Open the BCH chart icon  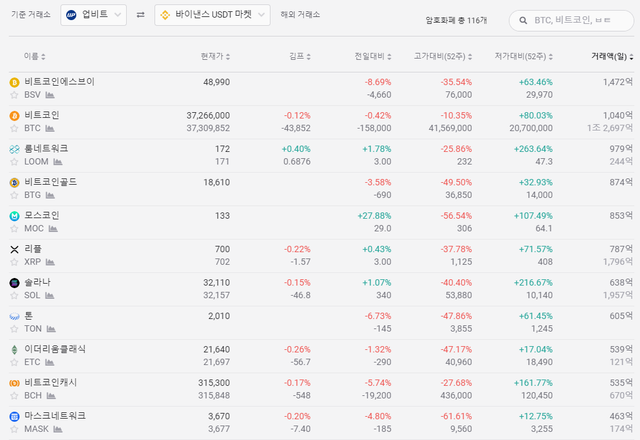51,396
